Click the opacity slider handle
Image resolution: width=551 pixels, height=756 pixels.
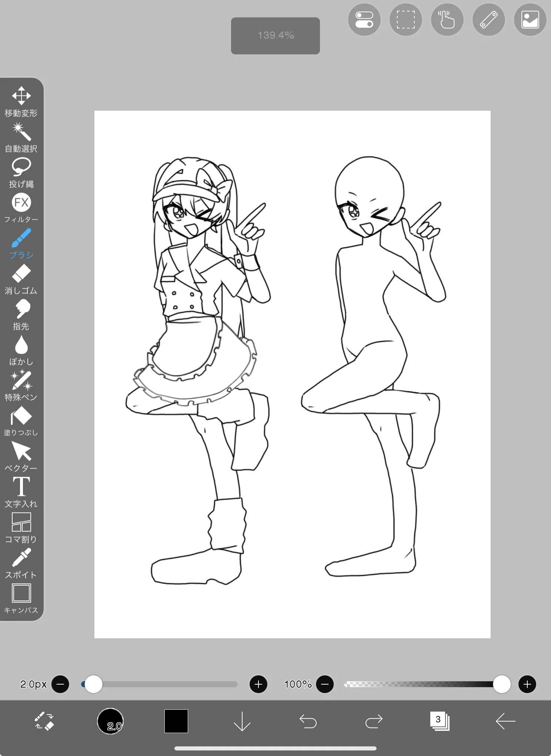click(502, 684)
